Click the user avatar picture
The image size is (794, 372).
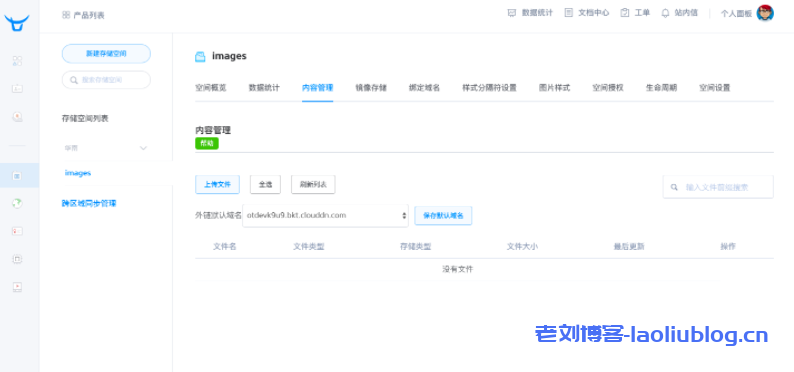(x=765, y=13)
